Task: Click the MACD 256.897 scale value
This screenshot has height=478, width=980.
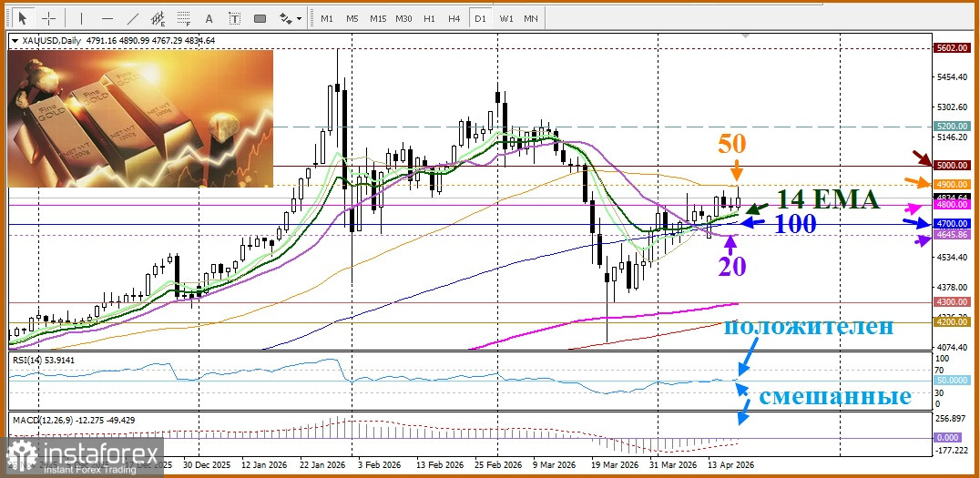Action: [x=951, y=418]
